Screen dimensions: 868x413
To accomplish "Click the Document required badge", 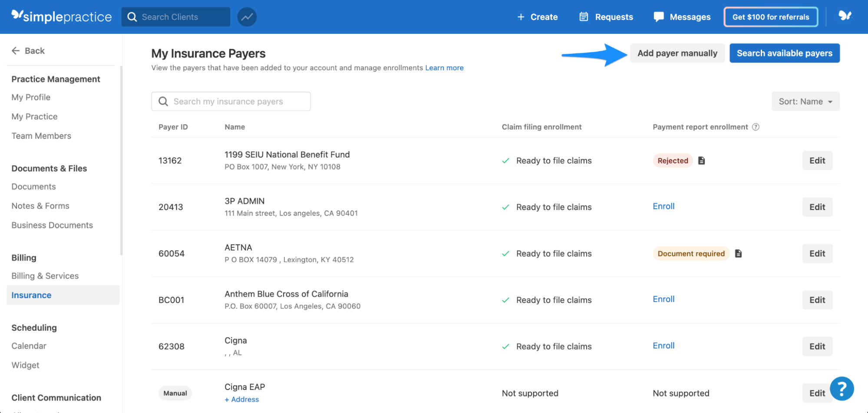I will (691, 253).
